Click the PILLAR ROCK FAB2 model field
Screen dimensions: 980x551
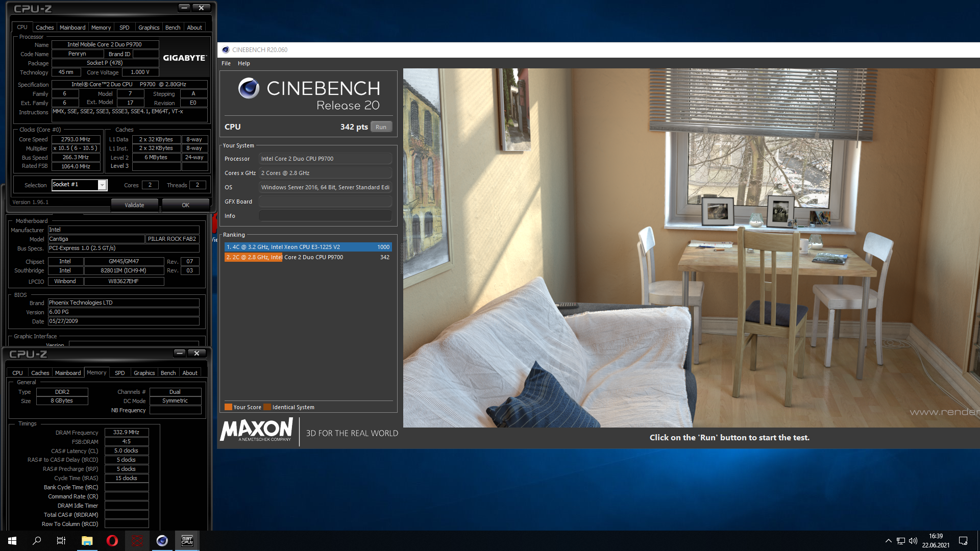click(x=172, y=239)
